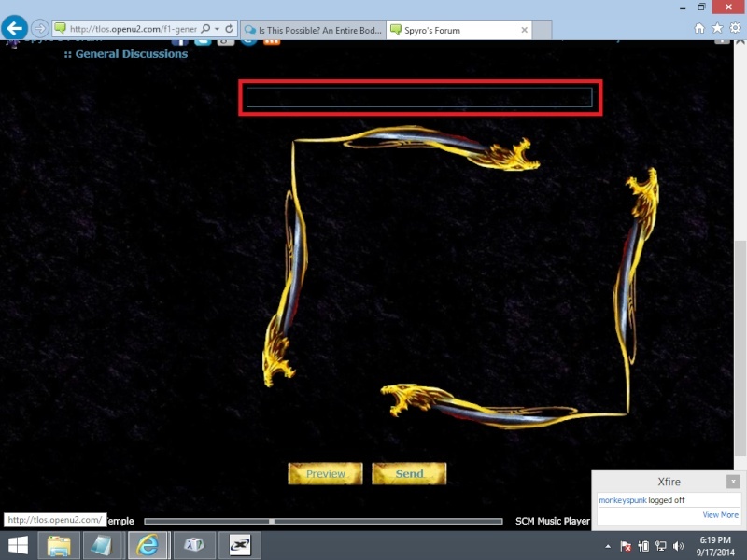Open the Tools gear menu
The image size is (747, 560).
[x=735, y=28]
